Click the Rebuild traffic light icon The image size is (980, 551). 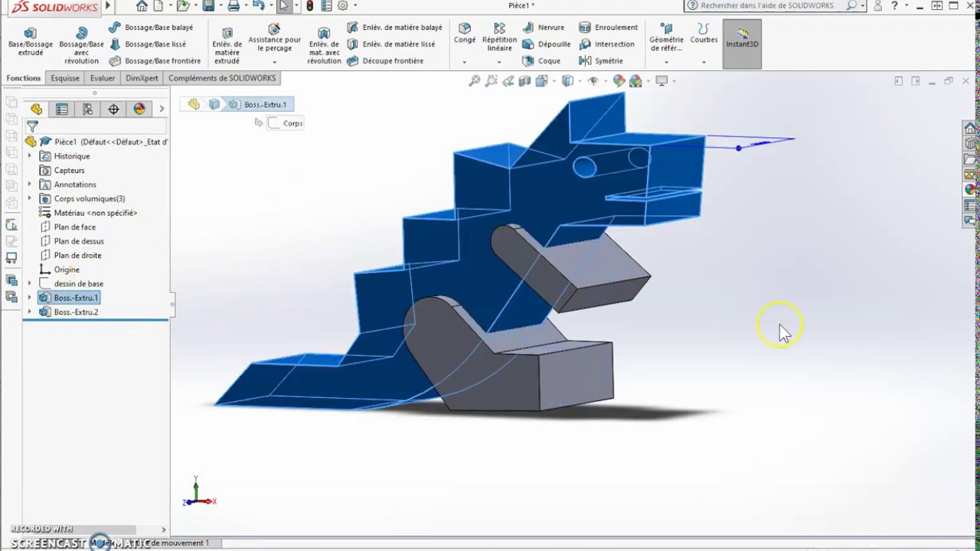pos(309,6)
